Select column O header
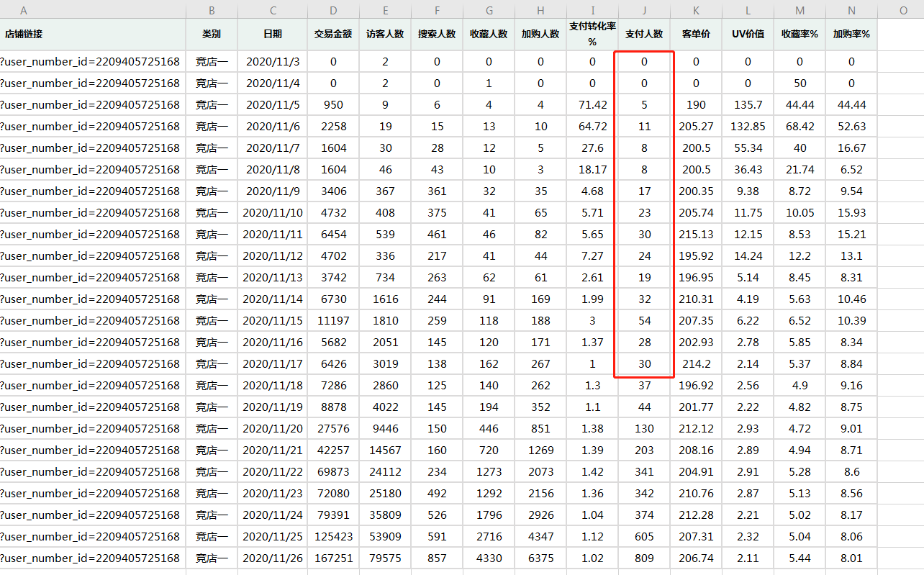The height and width of the screenshot is (575, 924). tap(902, 11)
